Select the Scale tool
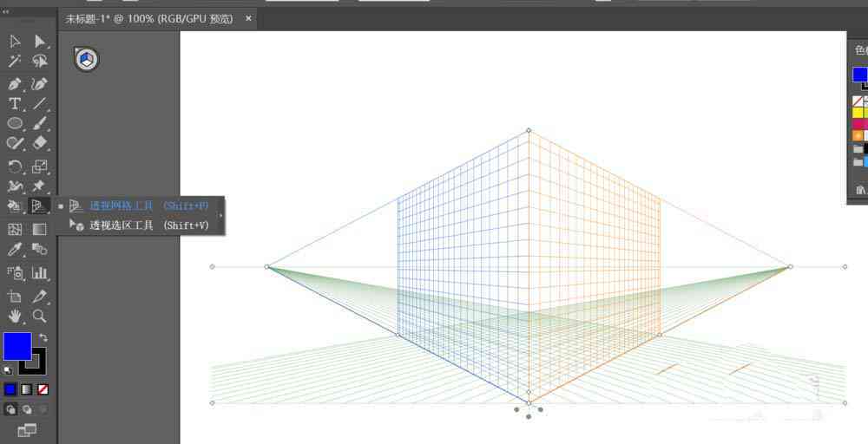This screenshot has height=444, width=868. click(40, 166)
